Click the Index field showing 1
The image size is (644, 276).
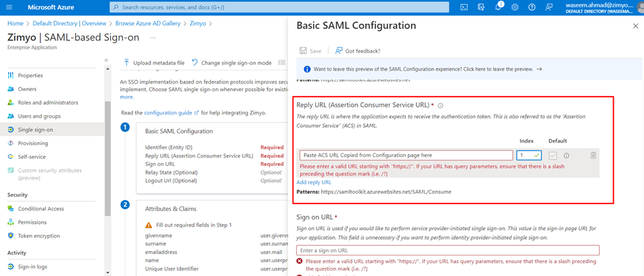point(530,155)
